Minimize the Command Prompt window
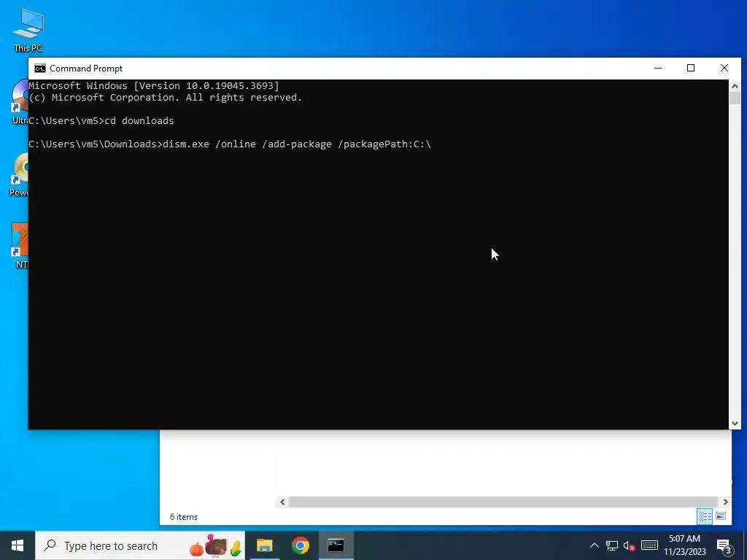 (x=658, y=68)
